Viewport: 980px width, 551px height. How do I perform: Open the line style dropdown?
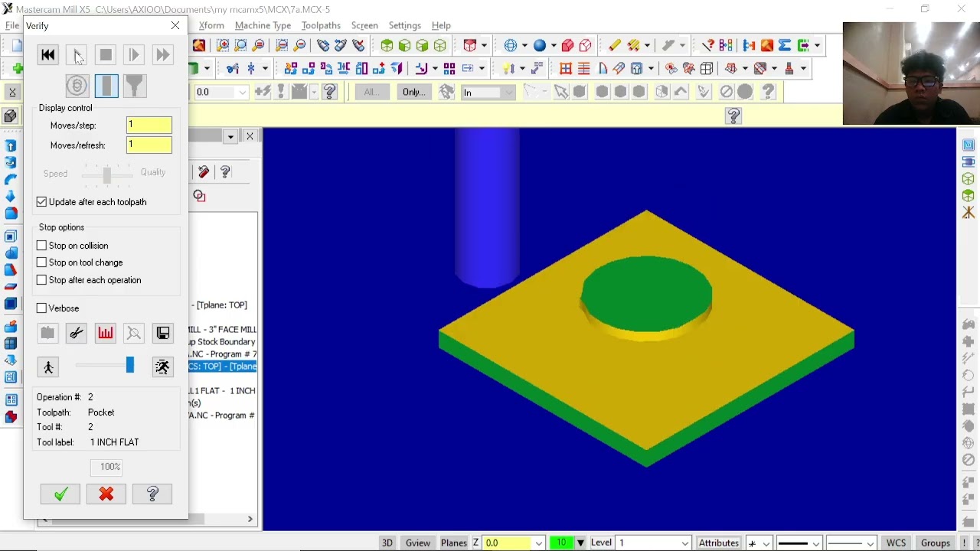[816, 543]
